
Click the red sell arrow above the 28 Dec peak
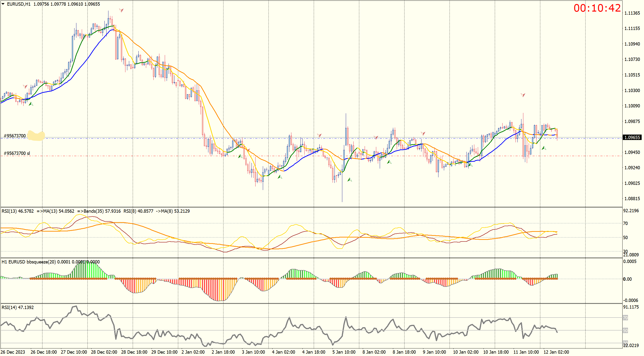[121, 10]
